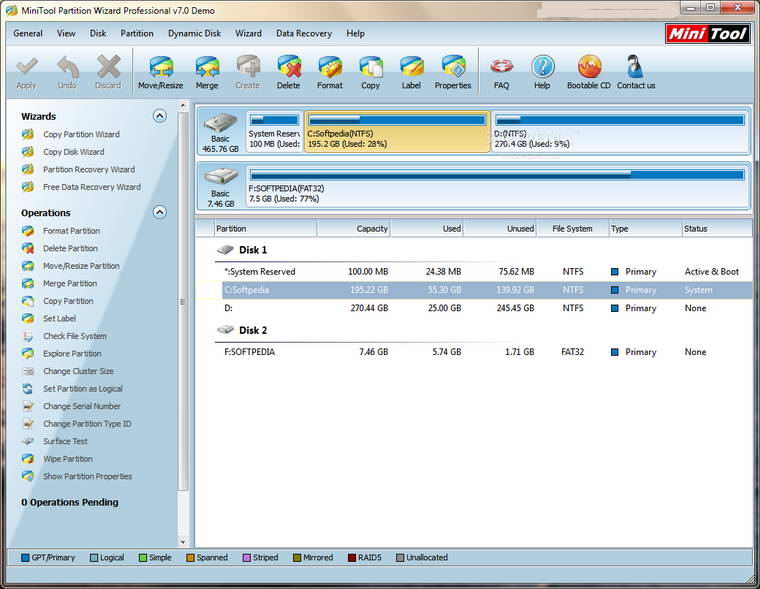The image size is (760, 589).
Task: Open partition Properties from toolbar
Action: coord(453,73)
